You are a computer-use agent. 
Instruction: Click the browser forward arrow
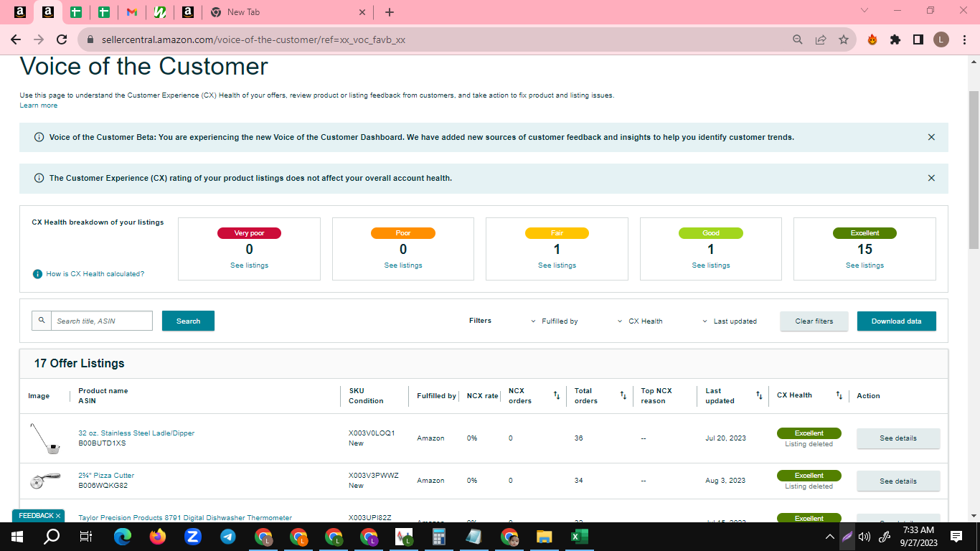tap(39, 40)
